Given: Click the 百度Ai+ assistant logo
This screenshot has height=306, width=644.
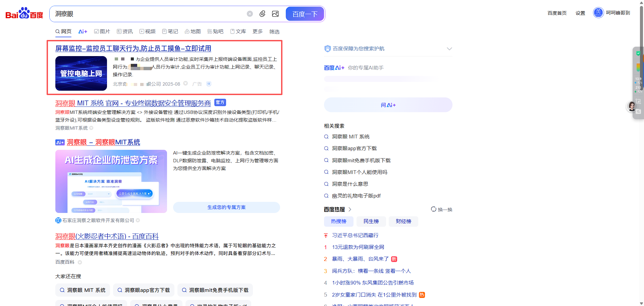Looking at the screenshot, I should [x=334, y=68].
